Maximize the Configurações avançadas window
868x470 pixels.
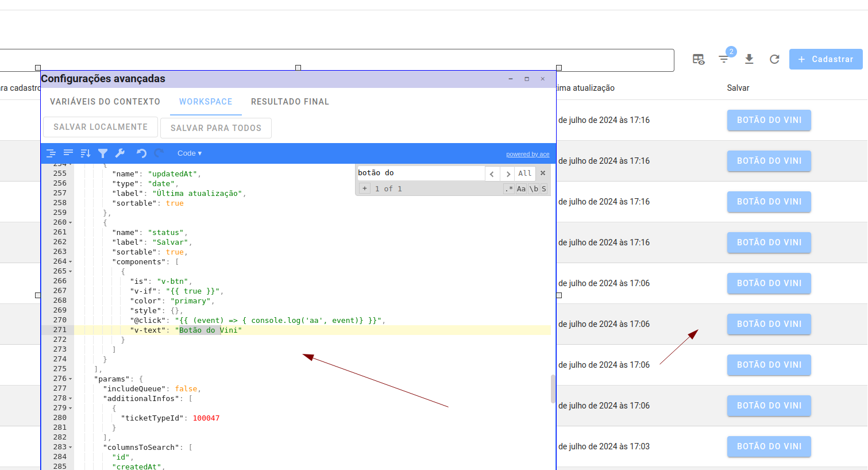point(526,79)
